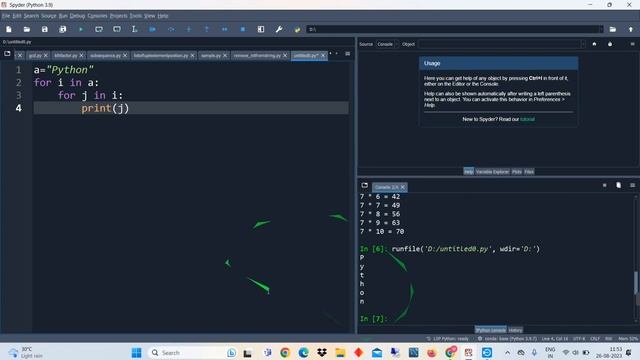Run current cell and go to next
Viewport: 640px width, 360px height.
[x=117, y=29]
